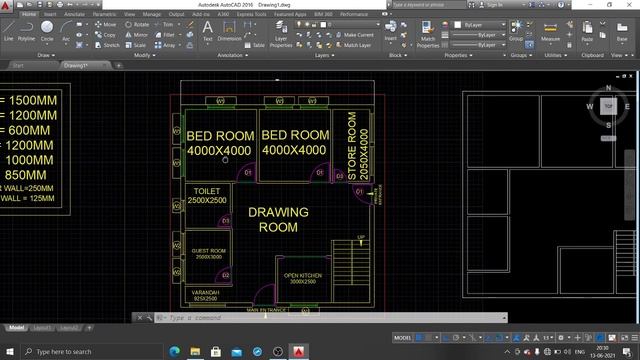Expand the Block panel
640x360 pixels.
[398, 55]
